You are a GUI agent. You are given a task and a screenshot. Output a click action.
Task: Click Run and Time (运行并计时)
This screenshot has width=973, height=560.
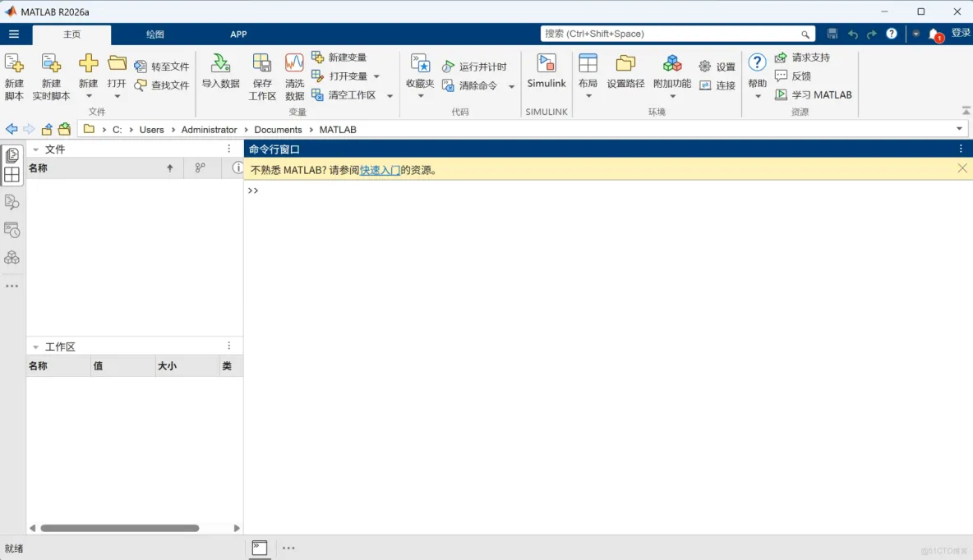point(475,67)
